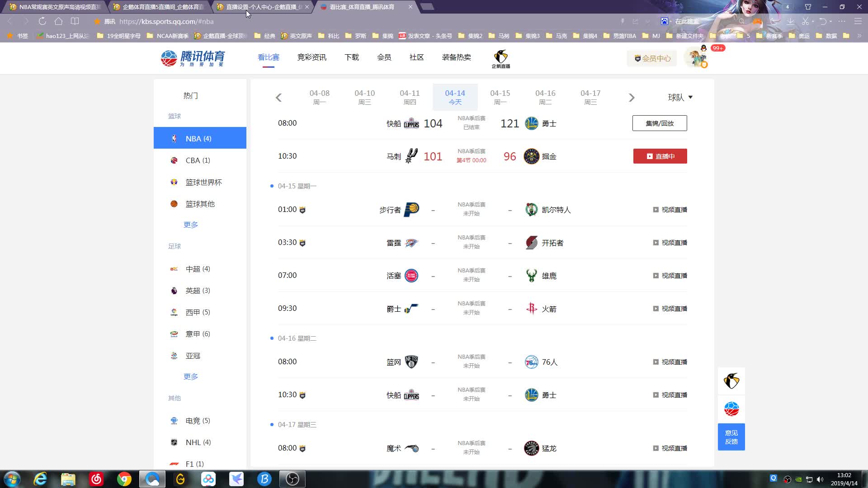Viewport: 868px width, 488px height.
Task: Click the Tencent Sports logo
Action: point(193,58)
